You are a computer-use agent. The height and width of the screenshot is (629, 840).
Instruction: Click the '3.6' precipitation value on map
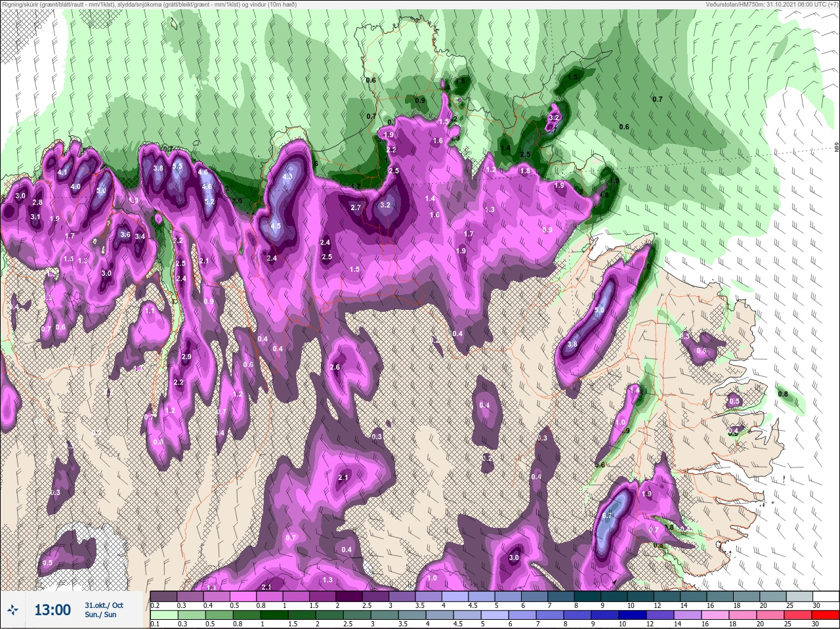pos(125,234)
